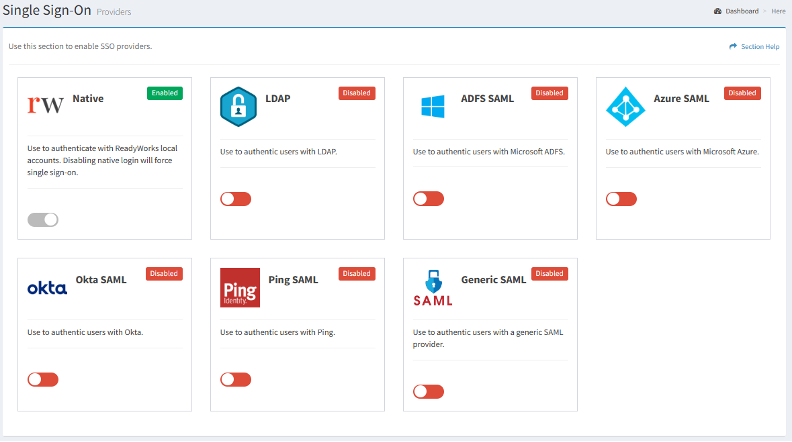Click the Disabled badge on Azure SAML
This screenshot has height=442, width=792.
pos(742,93)
